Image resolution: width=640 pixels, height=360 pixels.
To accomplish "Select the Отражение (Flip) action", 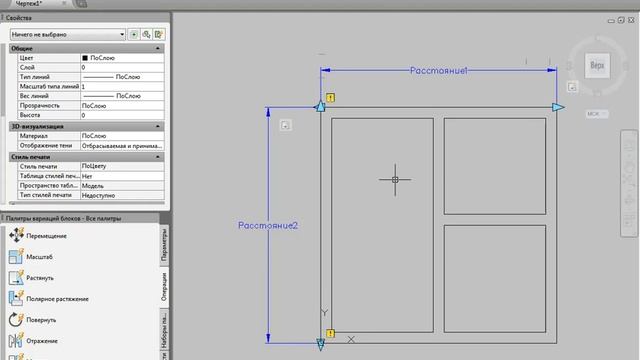I will 33,340.
